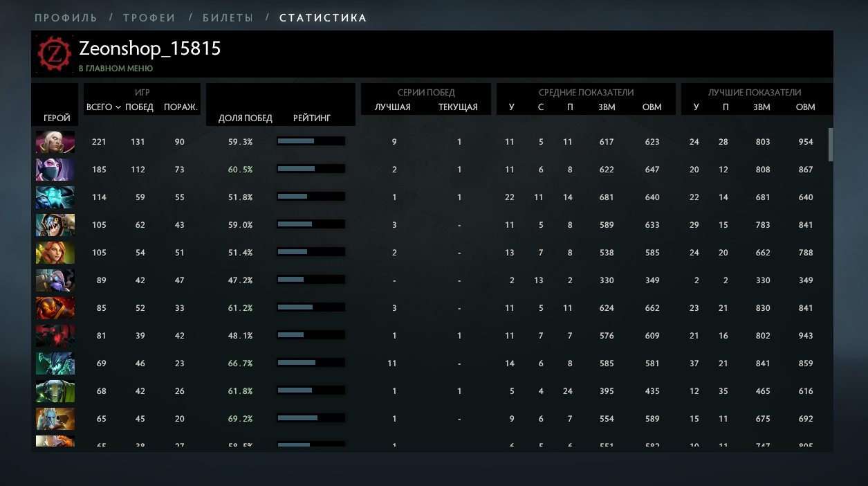Sort by ВСЕГО column dropdown arrow
Image resolution: width=868 pixels, height=486 pixels.
coord(118,108)
